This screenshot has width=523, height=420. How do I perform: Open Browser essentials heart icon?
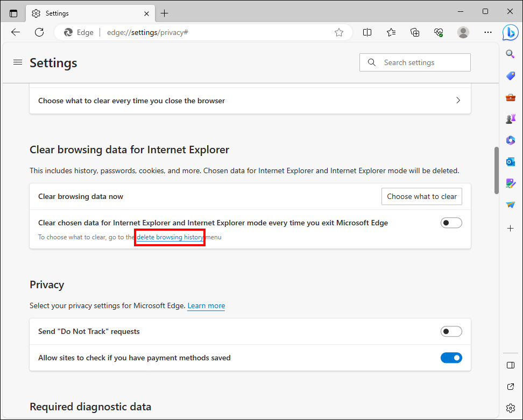coord(439,32)
